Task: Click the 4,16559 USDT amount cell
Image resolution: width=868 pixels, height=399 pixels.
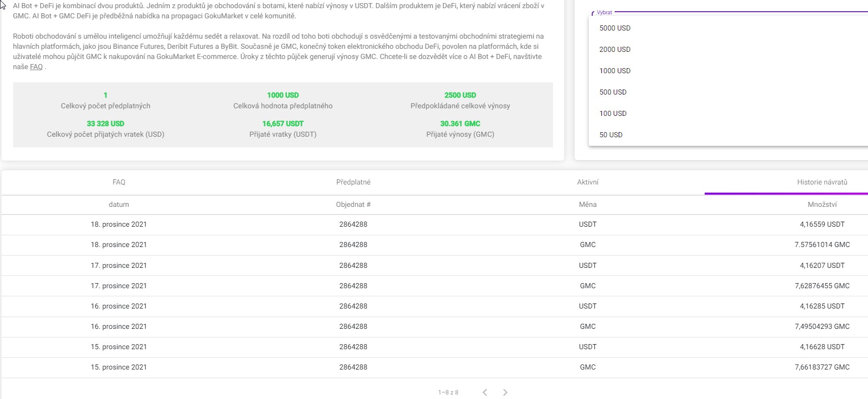Action: [822, 224]
